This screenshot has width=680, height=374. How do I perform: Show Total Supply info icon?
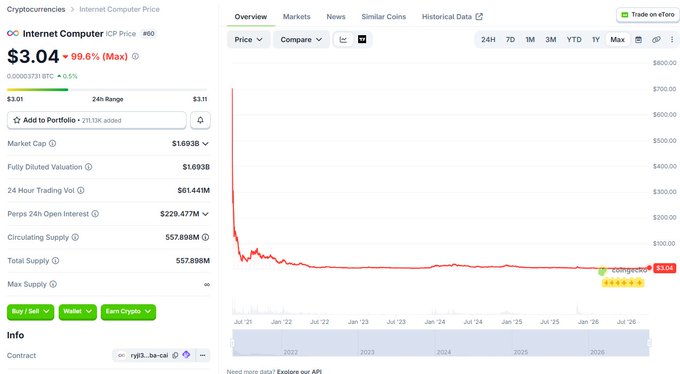(56, 261)
